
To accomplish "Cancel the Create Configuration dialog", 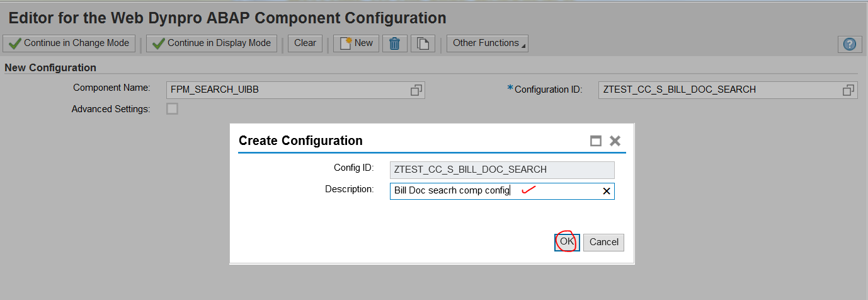I will click(x=603, y=242).
